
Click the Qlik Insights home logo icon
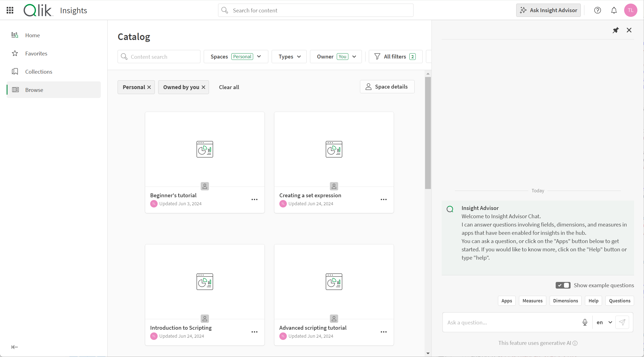(x=38, y=10)
